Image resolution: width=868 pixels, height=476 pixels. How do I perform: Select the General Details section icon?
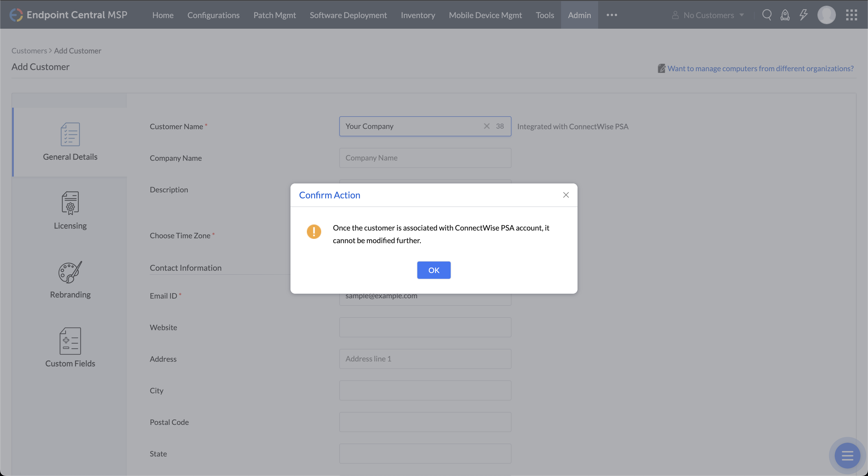70,134
